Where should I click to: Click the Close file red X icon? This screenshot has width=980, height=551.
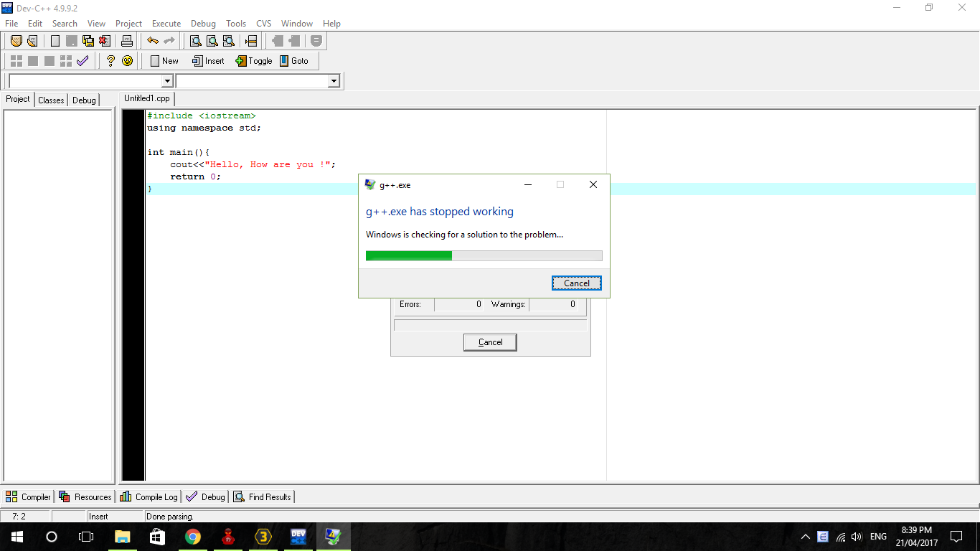click(x=105, y=41)
